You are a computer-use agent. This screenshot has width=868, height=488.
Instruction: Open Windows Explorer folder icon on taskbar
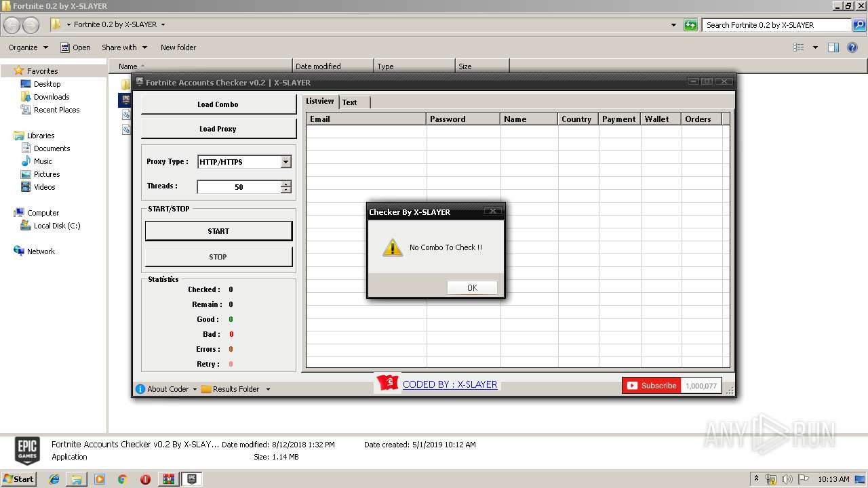[x=77, y=479]
